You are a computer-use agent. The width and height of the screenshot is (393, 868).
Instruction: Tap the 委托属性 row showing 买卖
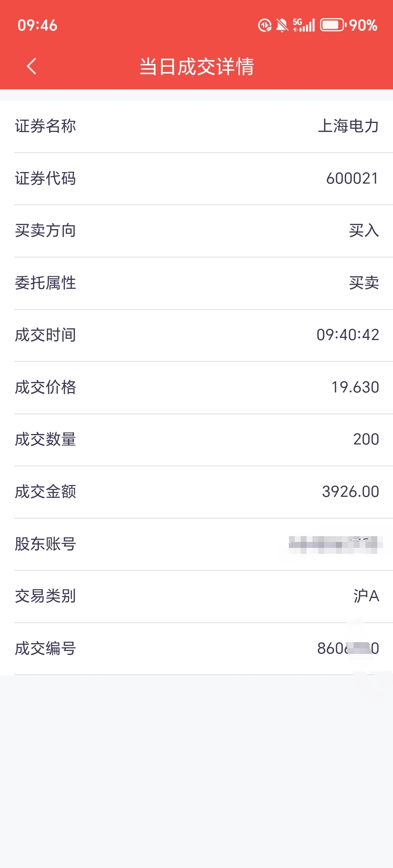[x=196, y=283]
